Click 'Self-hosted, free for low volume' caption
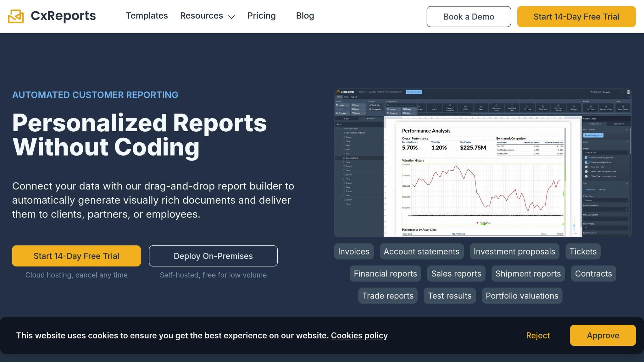The image size is (644, 362). point(213,275)
